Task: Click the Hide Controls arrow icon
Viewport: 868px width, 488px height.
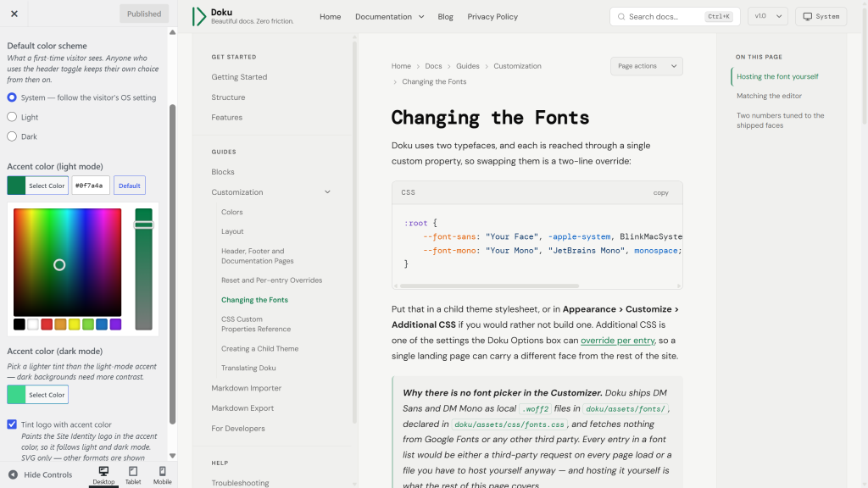Action: 13,474
